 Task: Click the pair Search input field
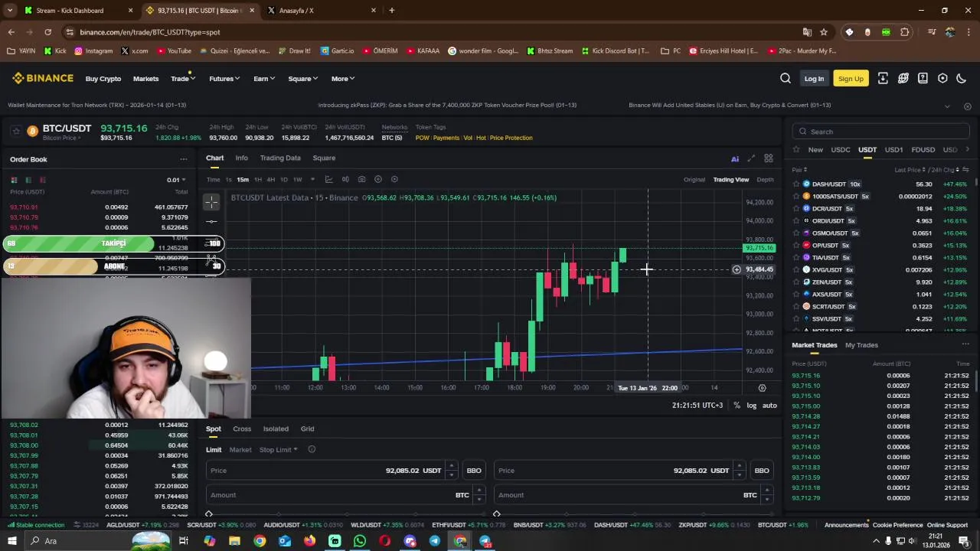coord(881,132)
